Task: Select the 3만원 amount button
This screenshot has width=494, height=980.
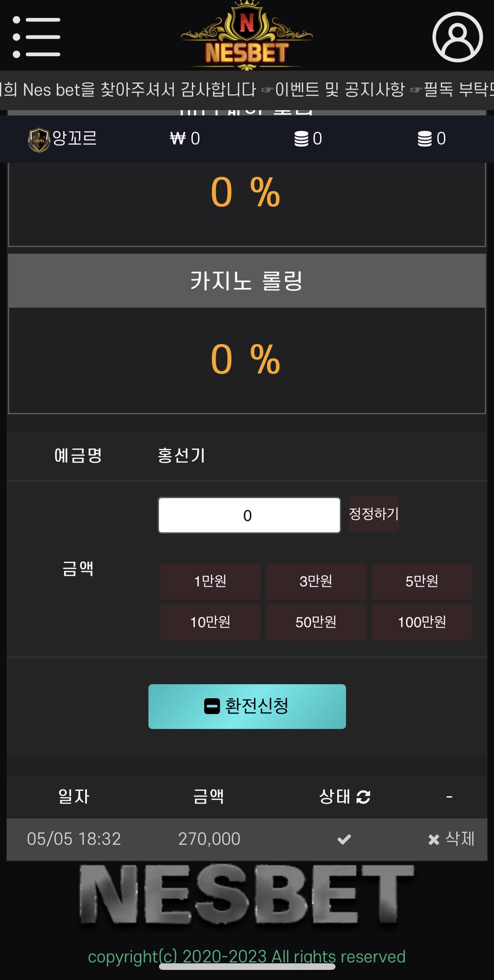Action: [316, 581]
